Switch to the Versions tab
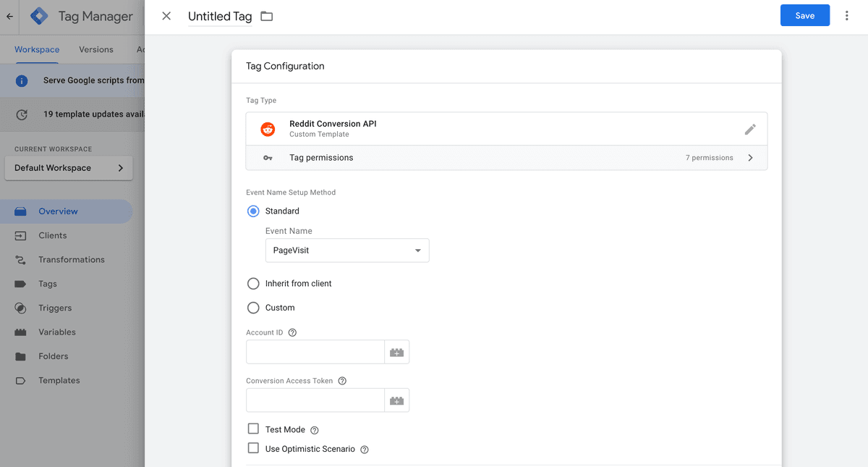This screenshot has width=868, height=467. [x=95, y=49]
